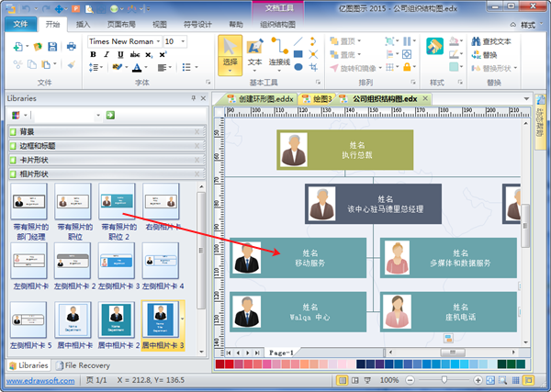Open the 插入 ribbon tab
The image size is (551, 392).
84,25
